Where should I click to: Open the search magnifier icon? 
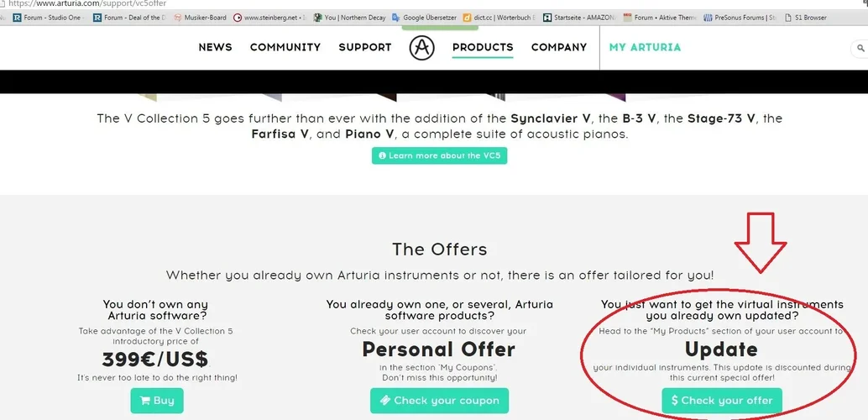[861, 49]
